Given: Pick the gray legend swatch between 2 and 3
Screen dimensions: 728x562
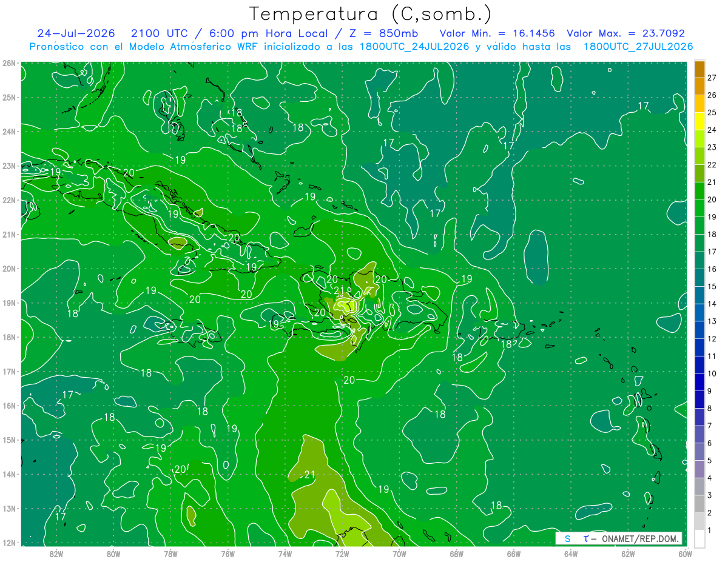Looking at the screenshot, I should click(699, 504).
